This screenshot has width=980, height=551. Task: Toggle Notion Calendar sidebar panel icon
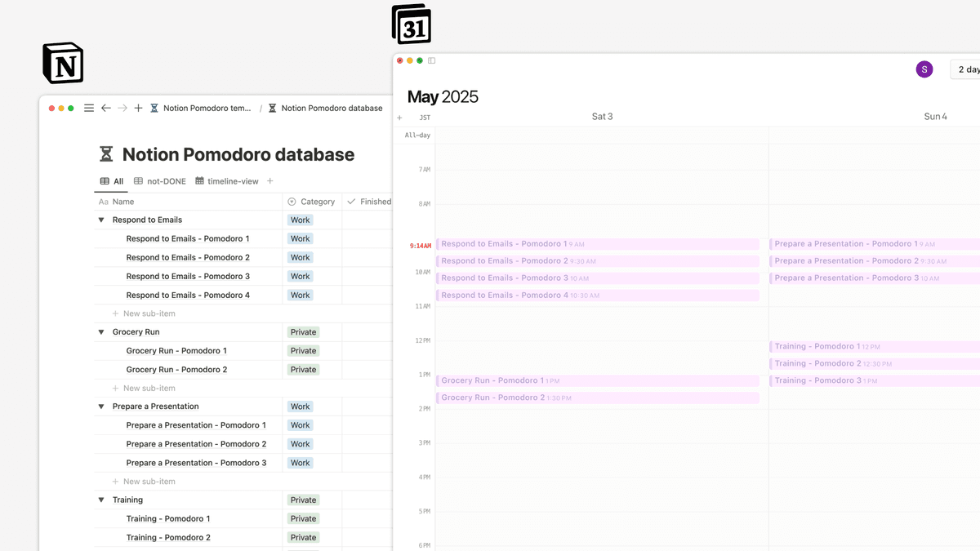pos(432,60)
